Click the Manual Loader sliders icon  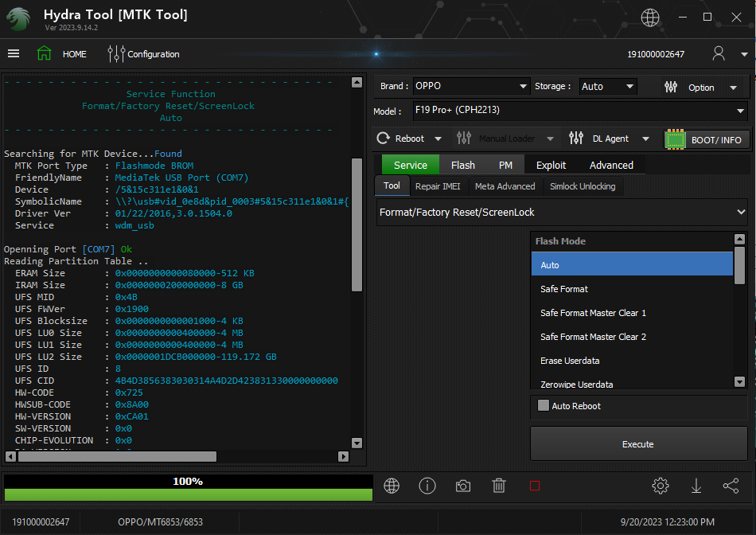tap(464, 139)
